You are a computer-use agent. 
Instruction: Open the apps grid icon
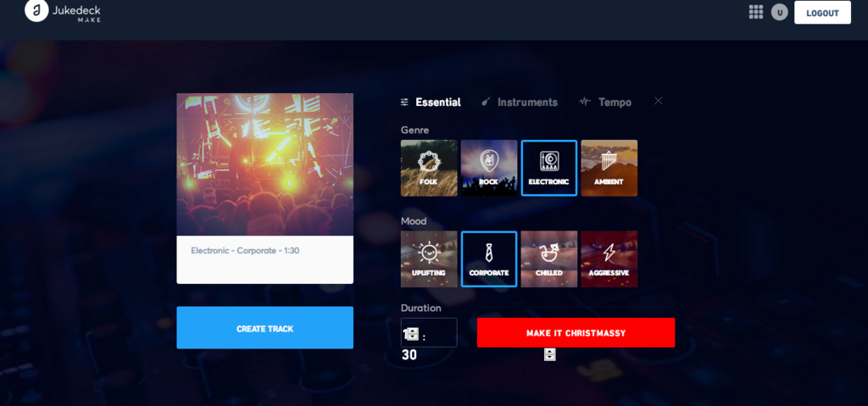pyautogui.click(x=755, y=12)
